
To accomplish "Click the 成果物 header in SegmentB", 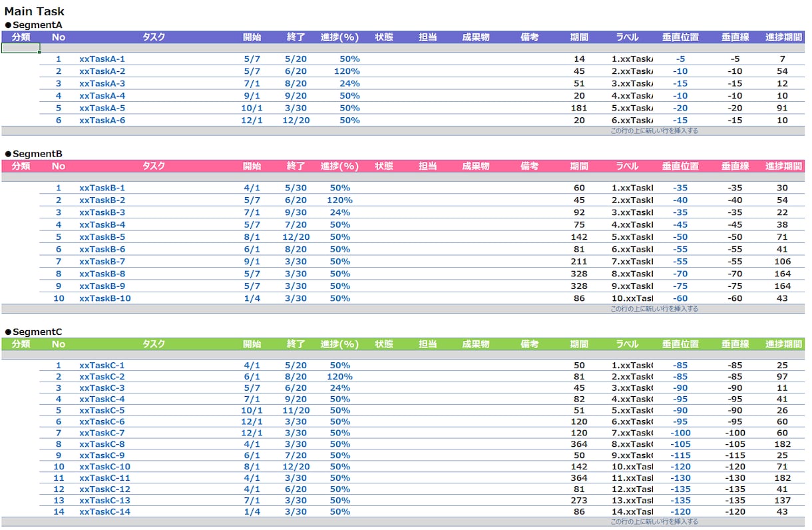I will 476,166.
